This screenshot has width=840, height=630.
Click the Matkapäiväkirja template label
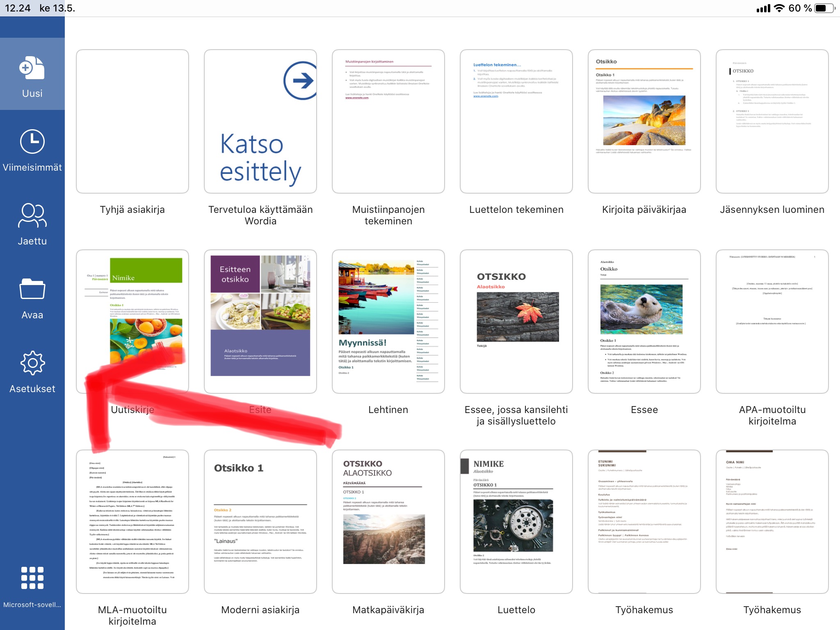pyautogui.click(x=388, y=610)
